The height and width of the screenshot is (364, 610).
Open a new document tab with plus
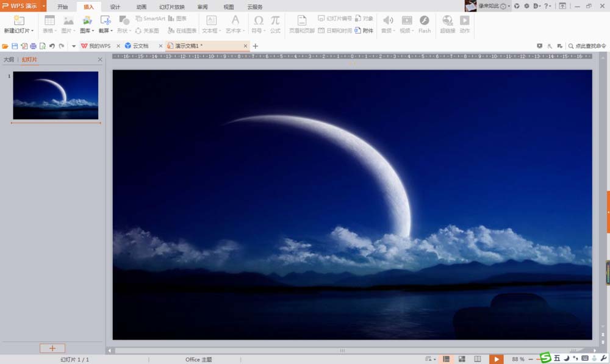(x=255, y=46)
